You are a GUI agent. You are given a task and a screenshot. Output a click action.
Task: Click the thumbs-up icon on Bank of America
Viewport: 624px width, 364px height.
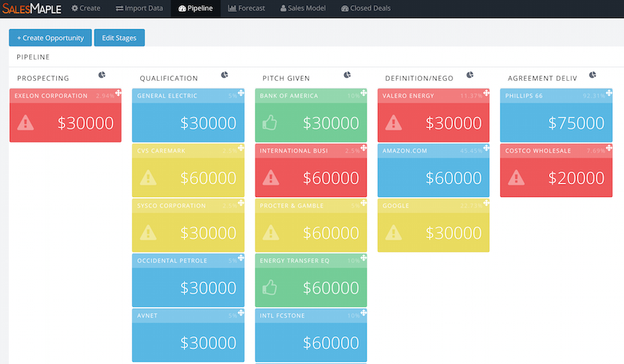pos(270,123)
